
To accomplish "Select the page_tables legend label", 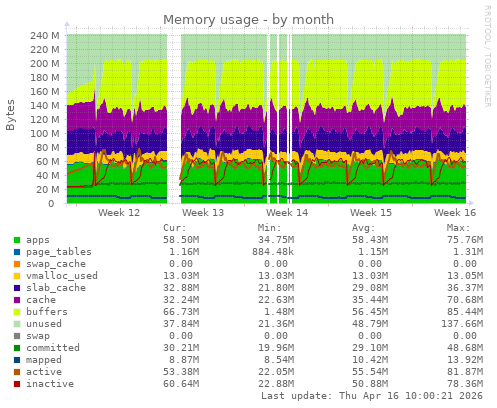I will tap(59, 252).
